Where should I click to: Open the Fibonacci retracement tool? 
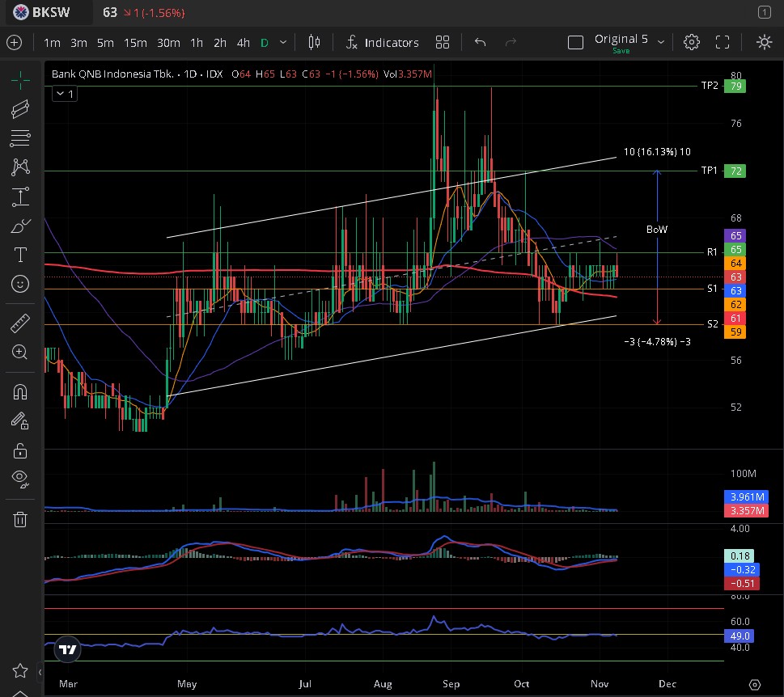(20, 138)
